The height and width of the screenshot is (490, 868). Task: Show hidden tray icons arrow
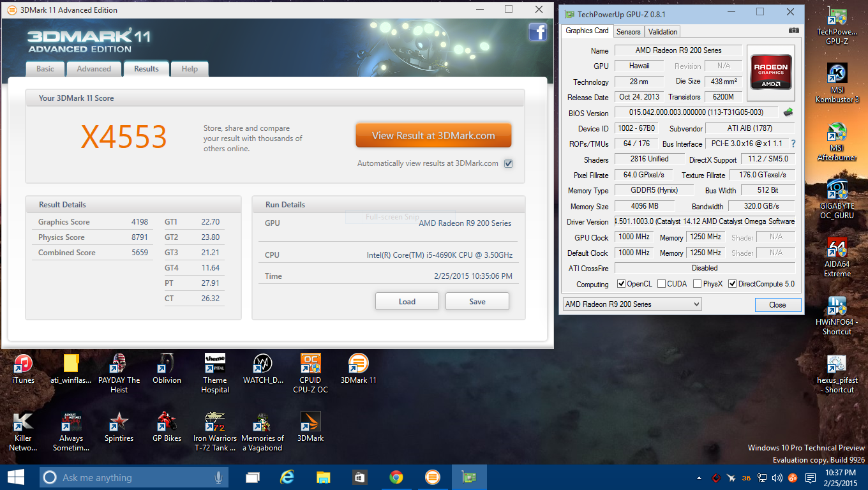(x=700, y=478)
